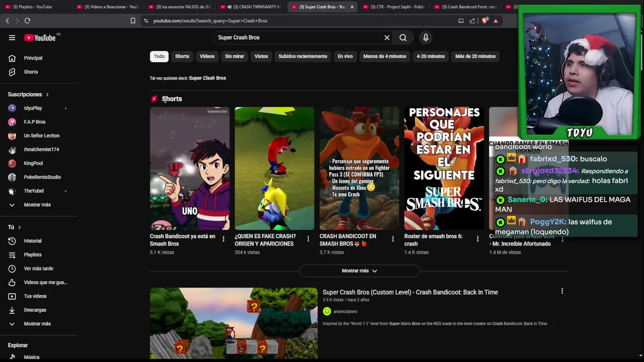Click the browser address bar URL

210,21
